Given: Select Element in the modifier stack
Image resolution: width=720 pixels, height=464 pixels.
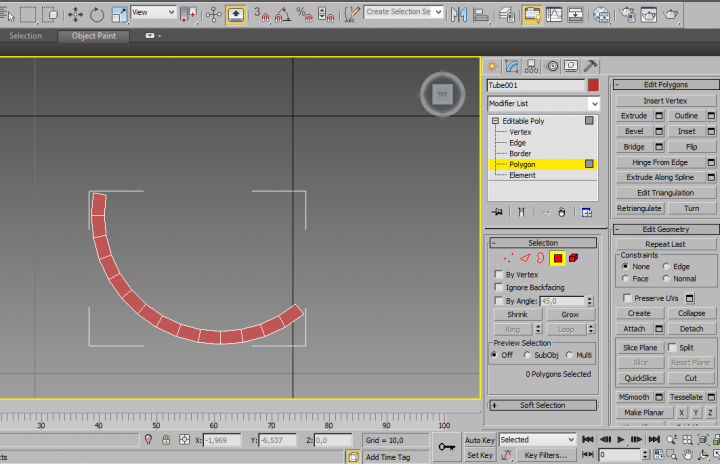Looking at the screenshot, I should 522,175.
